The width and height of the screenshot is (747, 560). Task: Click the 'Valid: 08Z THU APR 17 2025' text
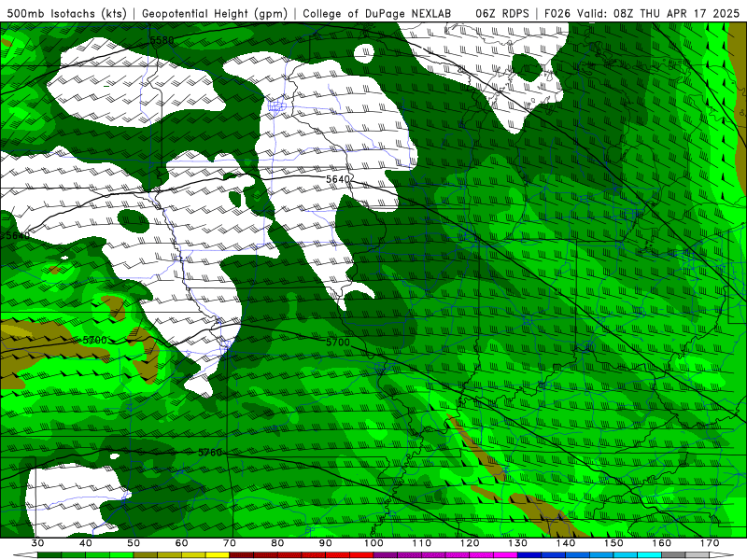658,14
